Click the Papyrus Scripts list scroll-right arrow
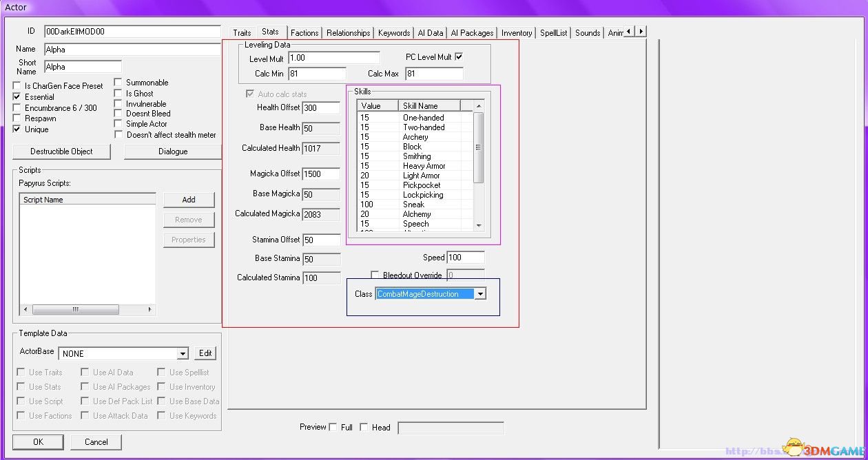 click(150, 309)
